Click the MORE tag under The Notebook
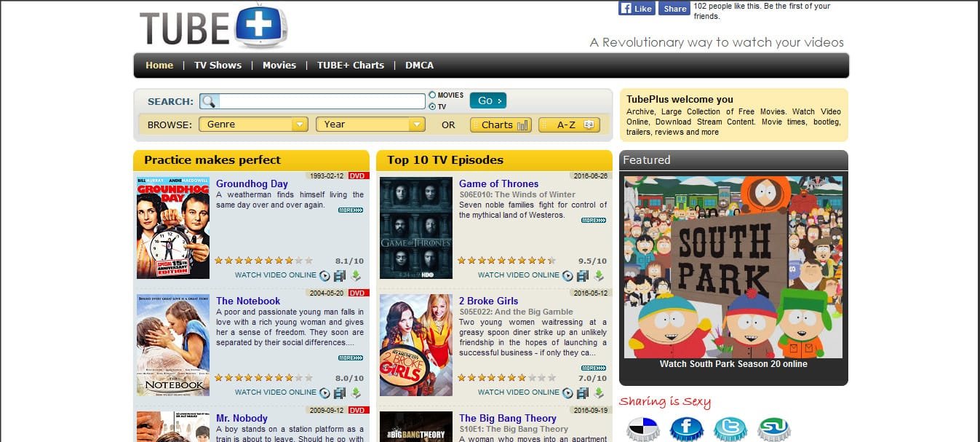The image size is (980, 442). (x=351, y=358)
